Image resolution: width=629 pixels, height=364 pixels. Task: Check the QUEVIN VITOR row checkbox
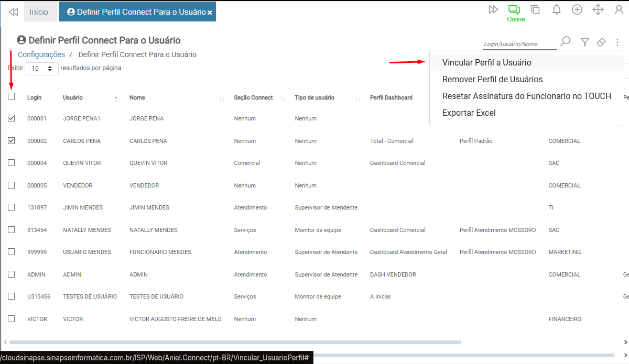pyautogui.click(x=12, y=163)
